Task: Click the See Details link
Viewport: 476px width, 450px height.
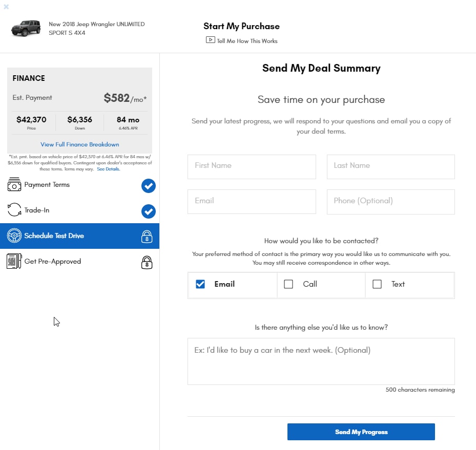Action: [109, 169]
